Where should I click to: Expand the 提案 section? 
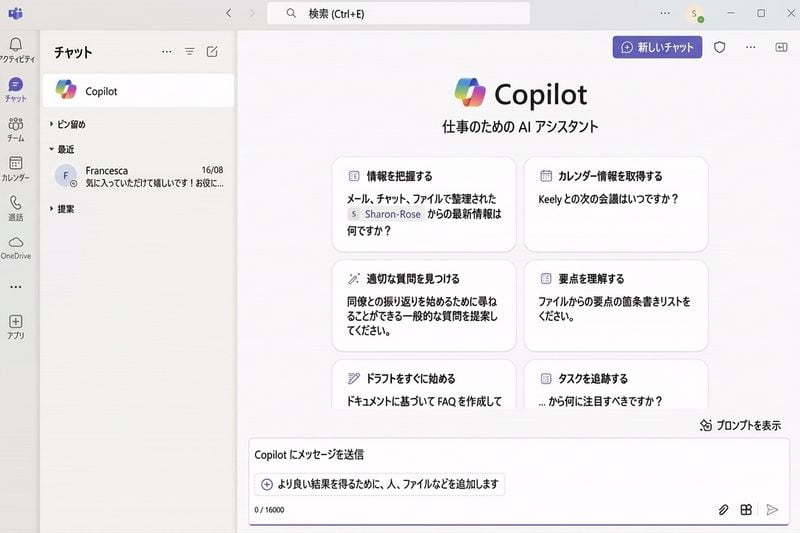pos(62,209)
